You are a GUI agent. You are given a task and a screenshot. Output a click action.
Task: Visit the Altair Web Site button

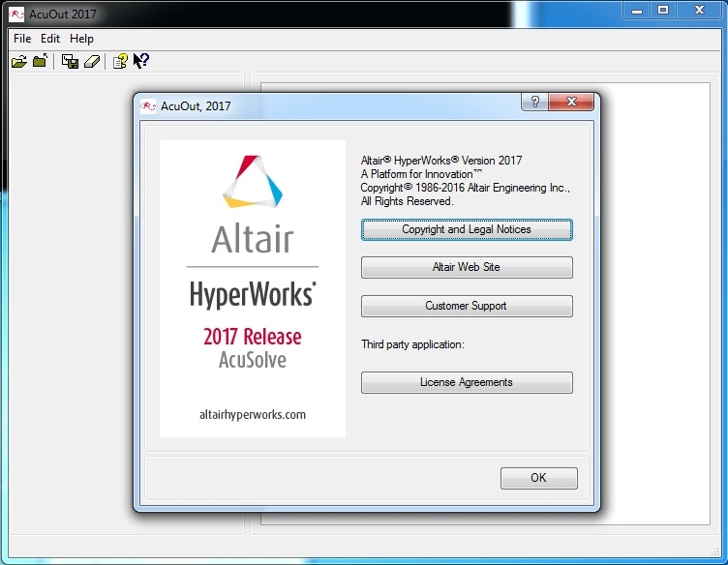(467, 267)
